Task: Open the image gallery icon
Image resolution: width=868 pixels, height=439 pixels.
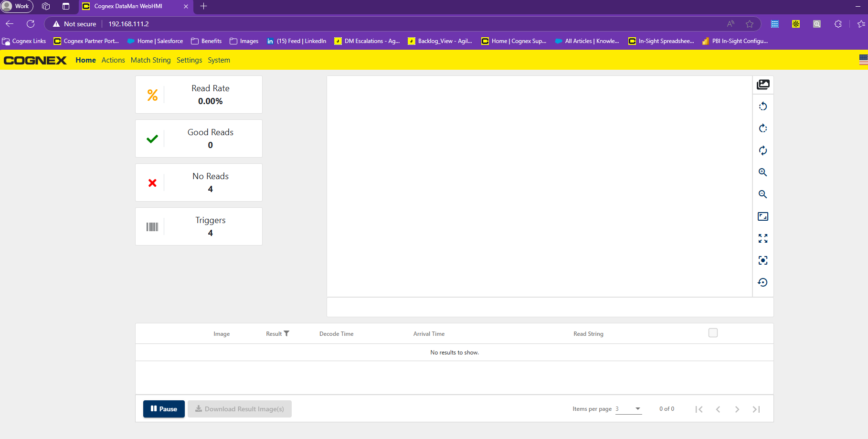Action: point(763,85)
